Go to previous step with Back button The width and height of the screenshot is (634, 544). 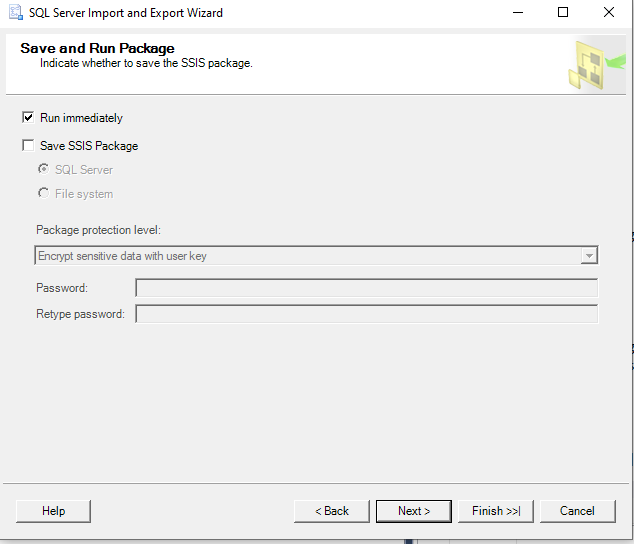pos(332,511)
